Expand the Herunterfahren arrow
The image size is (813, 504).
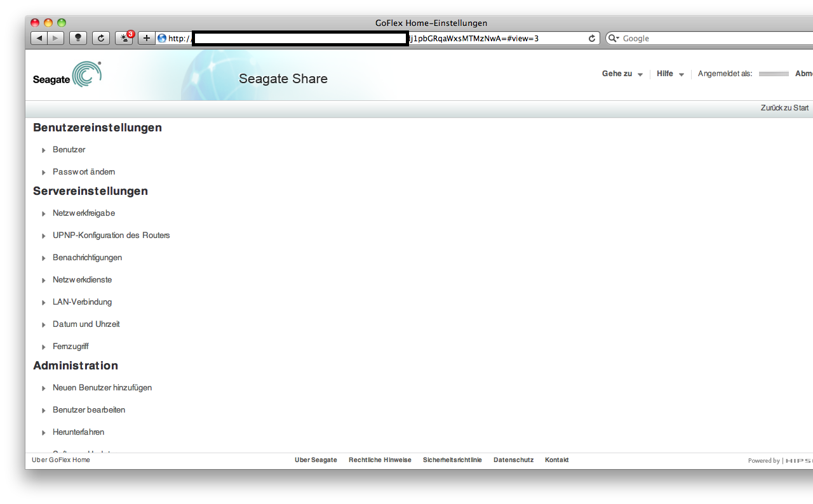(44, 433)
